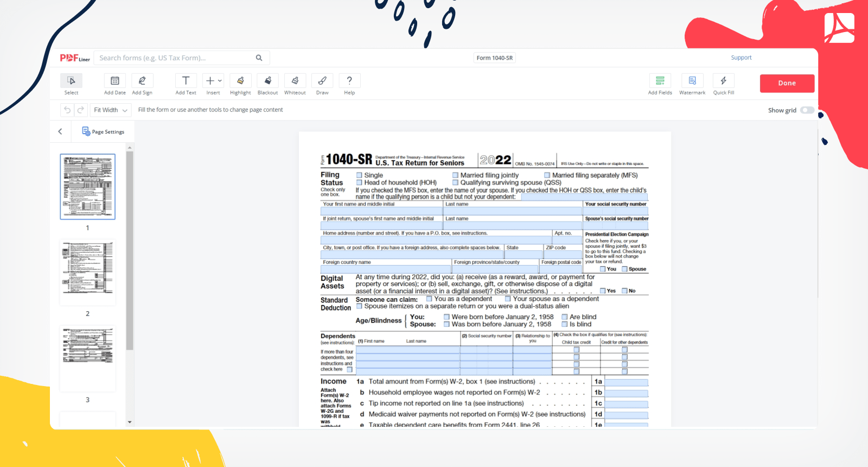Check Your spouse as a dependent box
868x467 pixels.
[x=508, y=299]
